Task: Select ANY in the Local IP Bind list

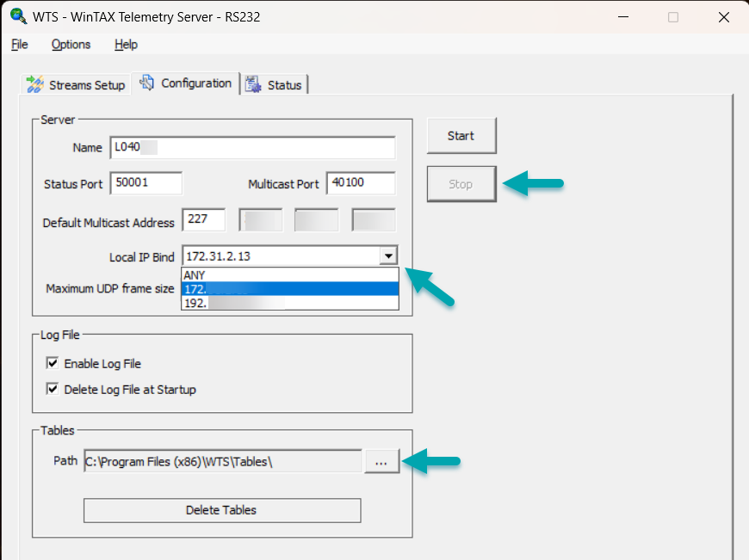Action: (290, 275)
